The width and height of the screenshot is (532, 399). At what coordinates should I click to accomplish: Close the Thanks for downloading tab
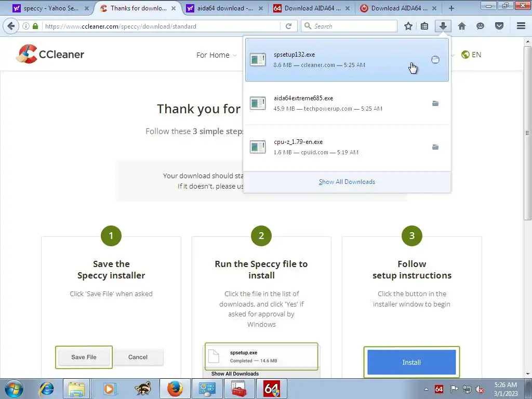(x=174, y=8)
